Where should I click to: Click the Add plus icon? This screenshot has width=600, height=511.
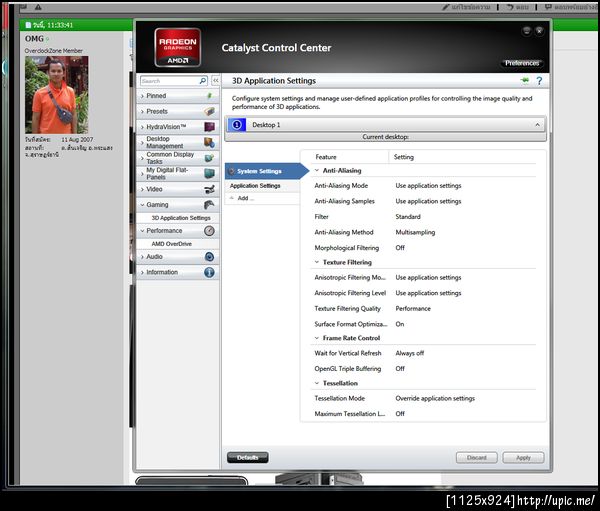coord(232,198)
